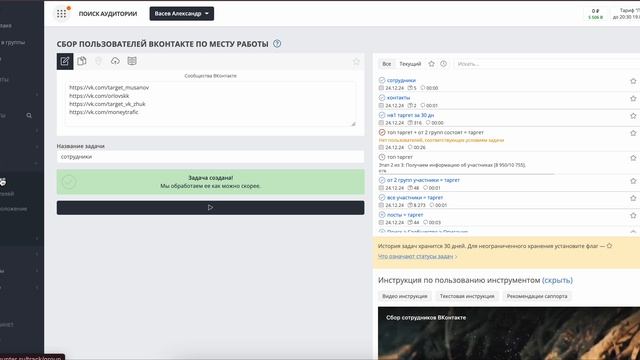This screenshot has width=640, height=360.
Task: Star the 'посты + таргет' task
Action: (633, 216)
